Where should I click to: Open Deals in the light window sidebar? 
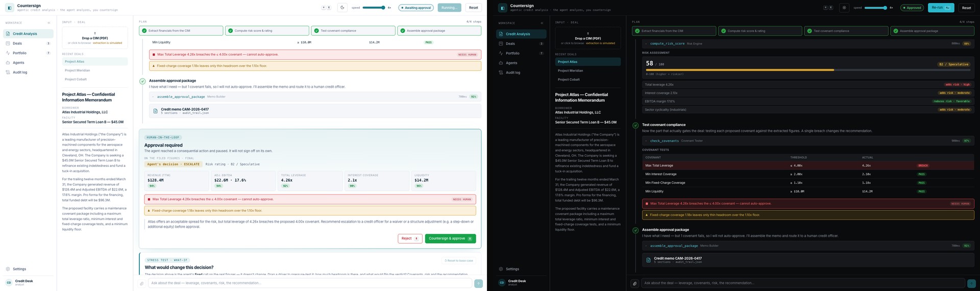coord(29,43)
